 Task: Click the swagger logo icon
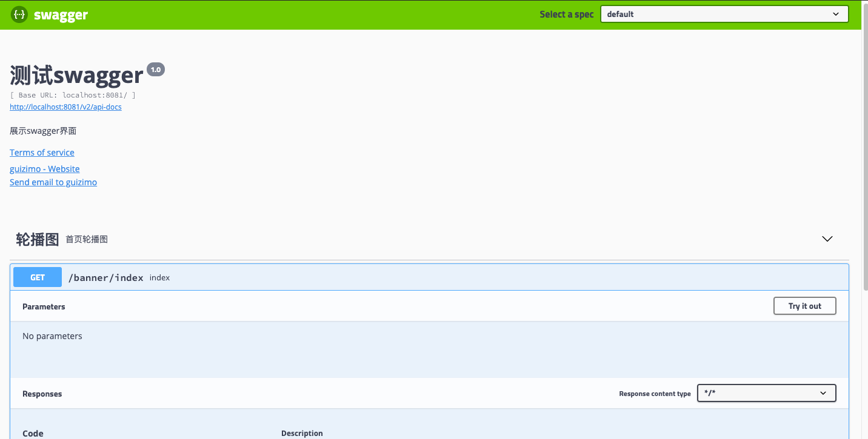click(19, 15)
